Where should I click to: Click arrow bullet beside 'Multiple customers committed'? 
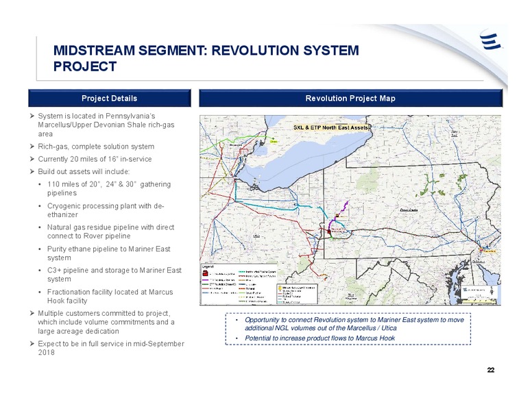[32, 313]
